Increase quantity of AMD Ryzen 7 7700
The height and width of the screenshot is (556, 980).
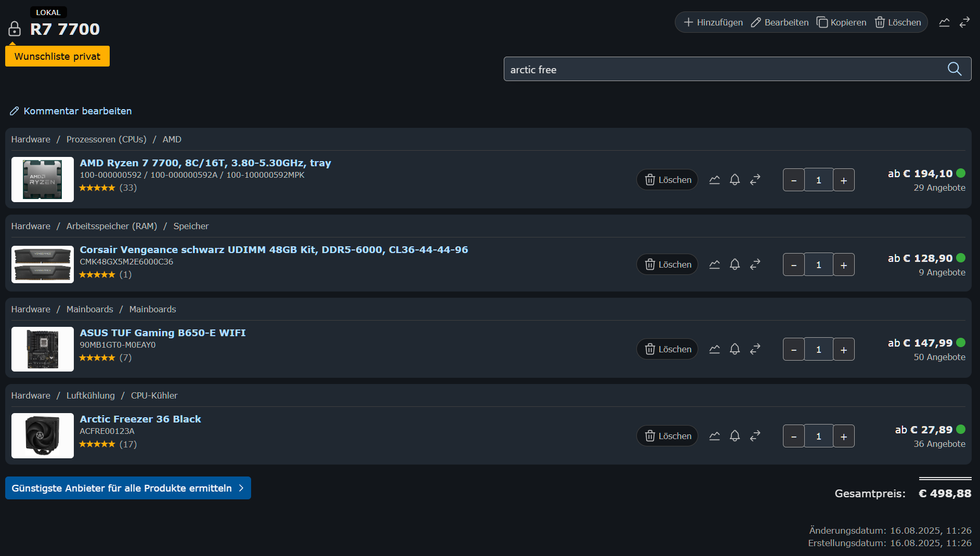844,180
